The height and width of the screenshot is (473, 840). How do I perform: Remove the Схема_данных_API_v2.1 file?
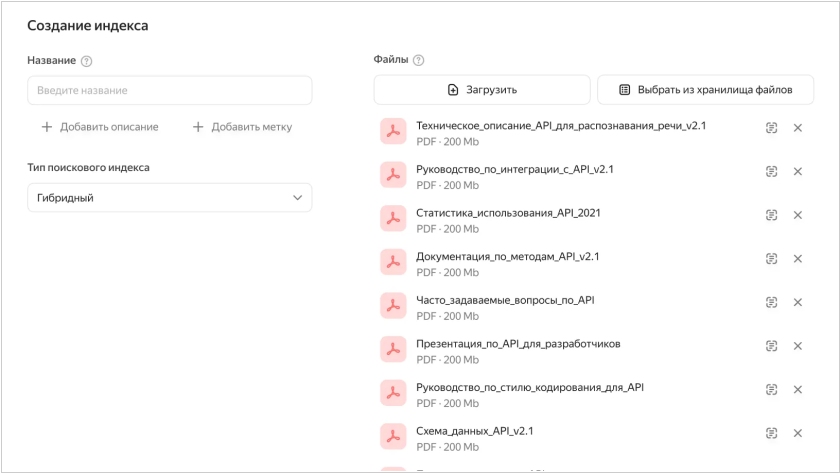tap(798, 433)
